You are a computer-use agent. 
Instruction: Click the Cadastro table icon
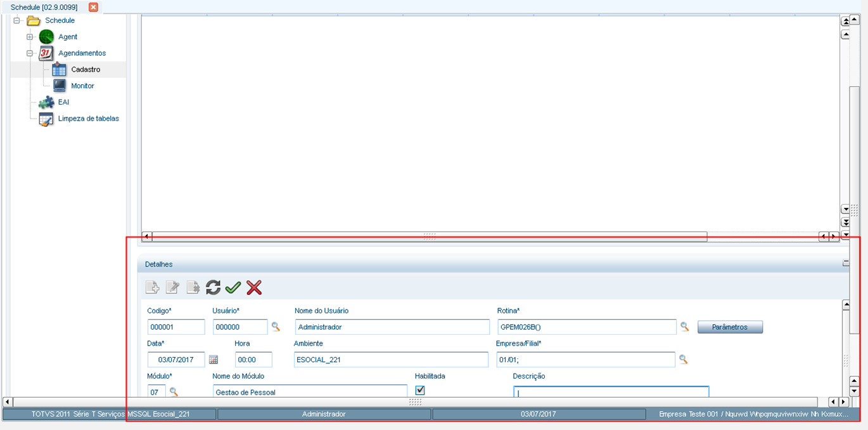[59, 70]
